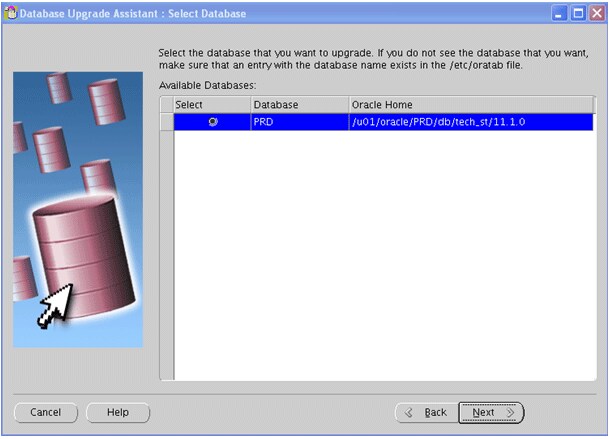The width and height of the screenshot is (610, 439).
Task: Maximize the Database Upgrade Assistant window
Action: tap(578, 14)
